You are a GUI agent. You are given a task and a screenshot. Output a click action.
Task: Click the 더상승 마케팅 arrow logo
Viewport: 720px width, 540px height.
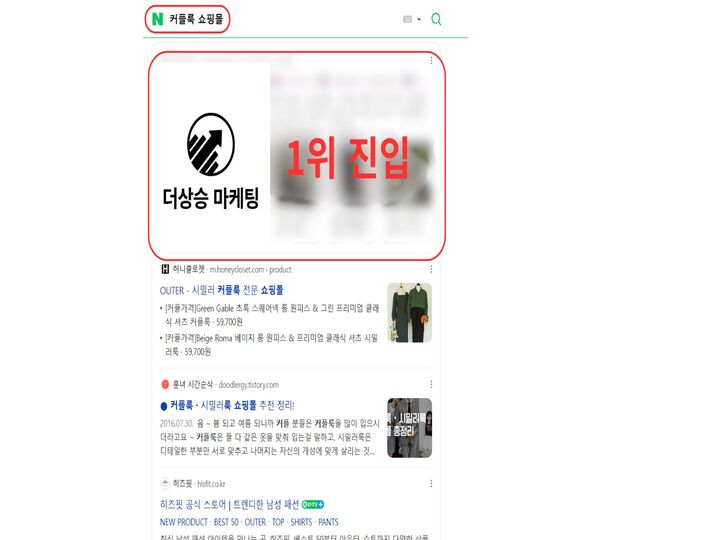point(211,145)
